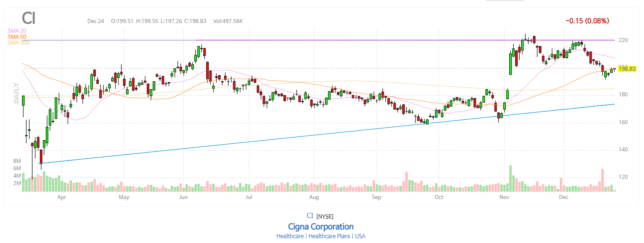Click the tall green early-November volume bar
This screenshot has height=243, width=644.
click(x=511, y=179)
